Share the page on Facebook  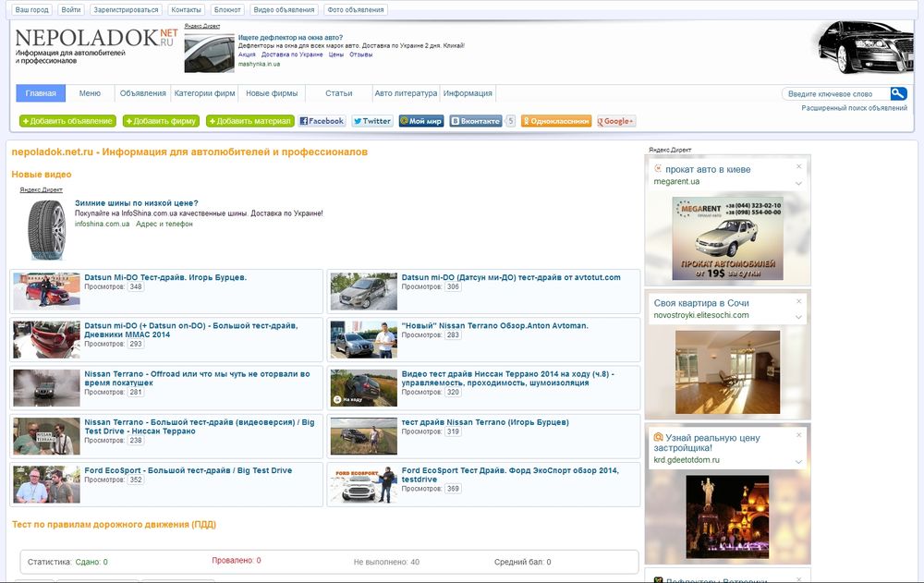click(x=322, y=121)
